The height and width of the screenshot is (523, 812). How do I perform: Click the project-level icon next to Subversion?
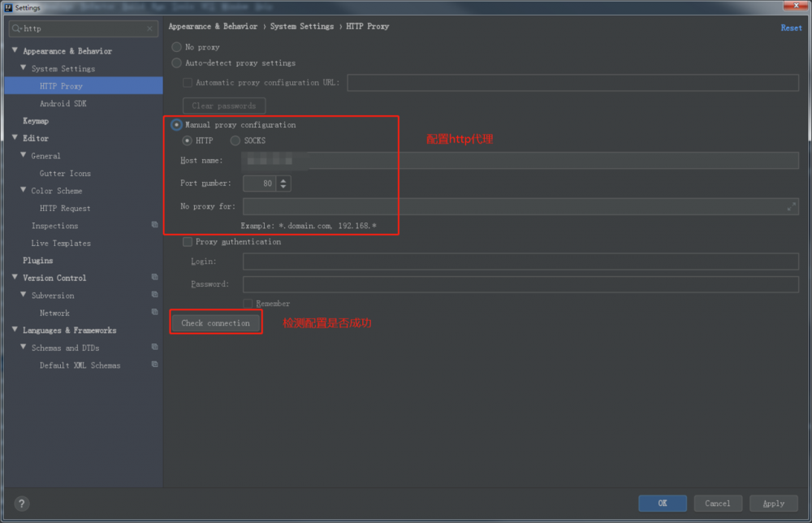pyautogui.click(x=154, y=295)
